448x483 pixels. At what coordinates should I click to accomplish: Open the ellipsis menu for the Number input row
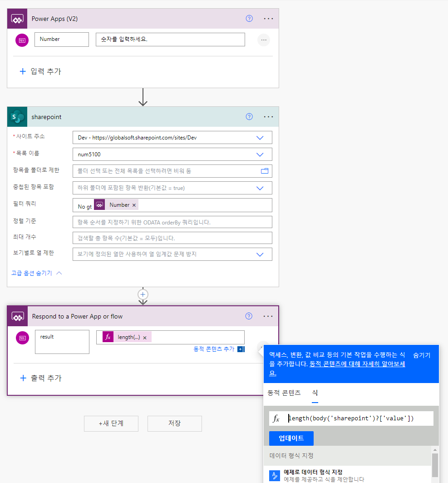tap(264, 40)
